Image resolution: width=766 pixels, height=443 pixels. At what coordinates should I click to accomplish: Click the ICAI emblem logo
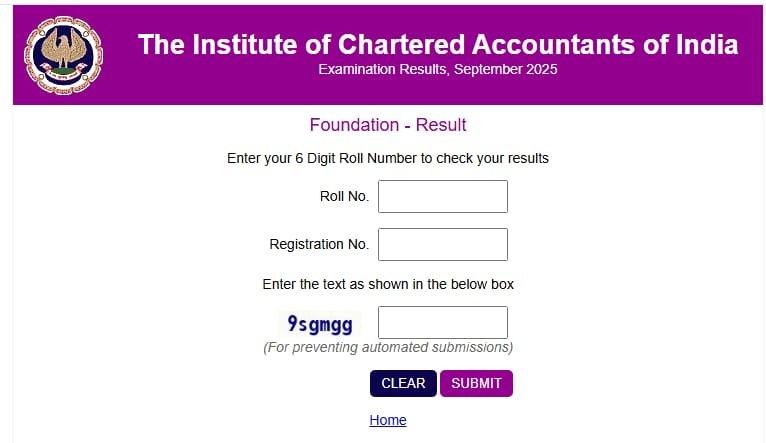point(64,56)
